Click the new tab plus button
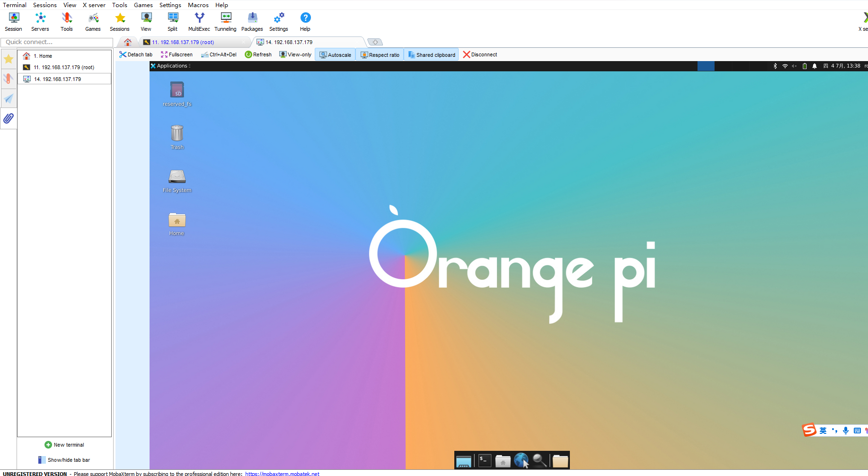The height and width of the screenshot is (476, 868). 375,42
